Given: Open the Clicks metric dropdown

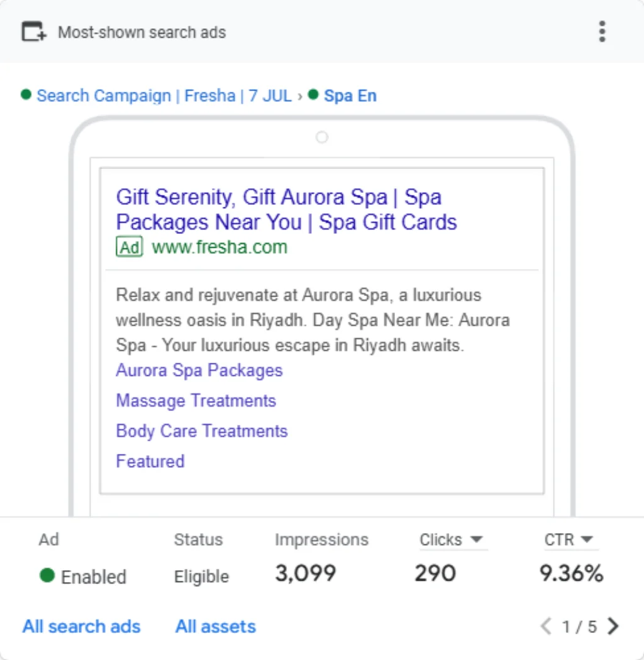Looking at the screenshot, I should point(451,539).
